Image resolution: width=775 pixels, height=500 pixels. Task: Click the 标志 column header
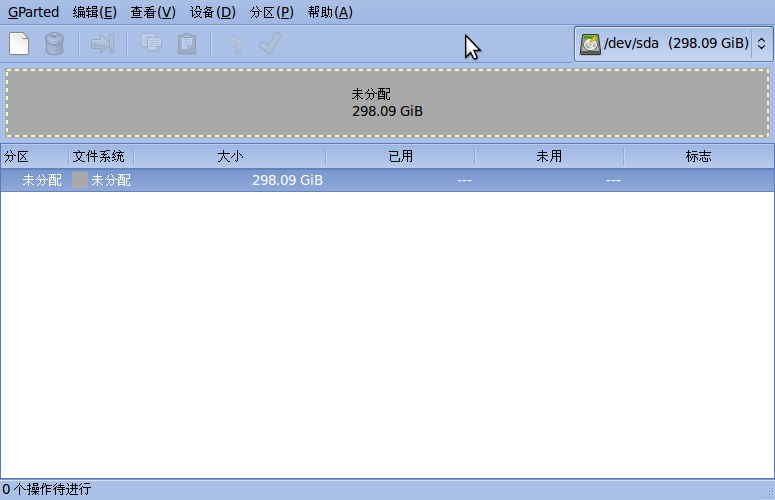(x=698, y=157)
